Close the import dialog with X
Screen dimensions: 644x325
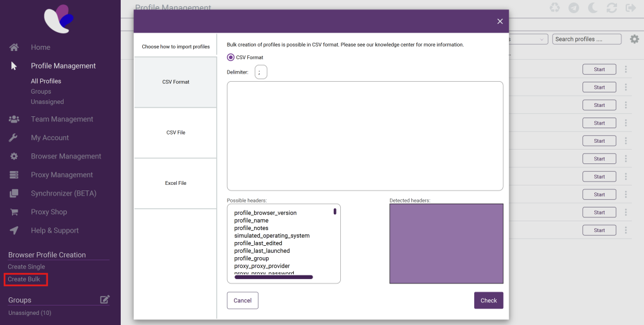pyautogui.click(x=500, y=21)
